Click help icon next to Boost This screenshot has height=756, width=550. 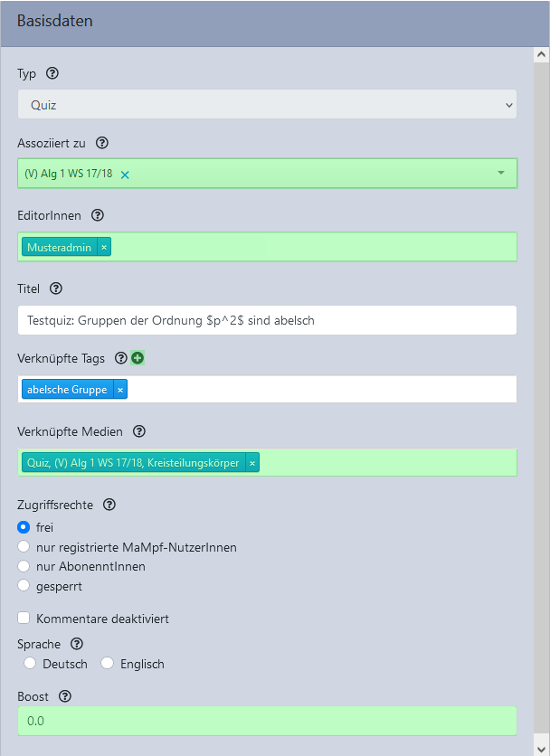(64, 697)
